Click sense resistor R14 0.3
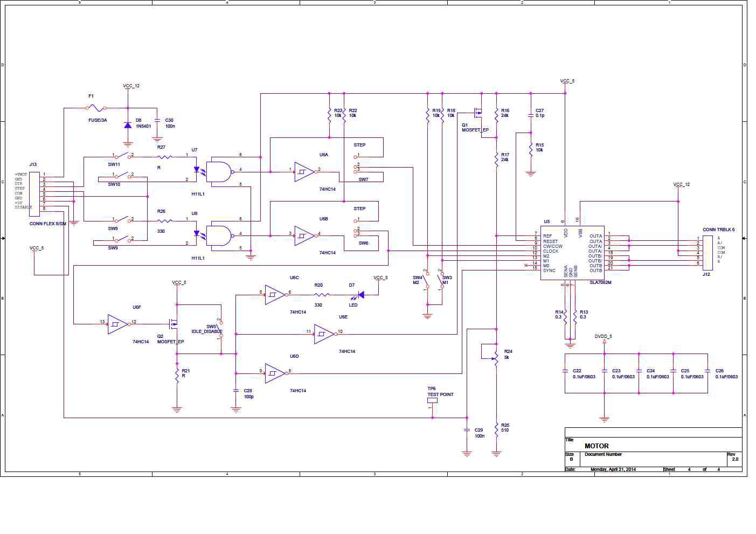 565,316
